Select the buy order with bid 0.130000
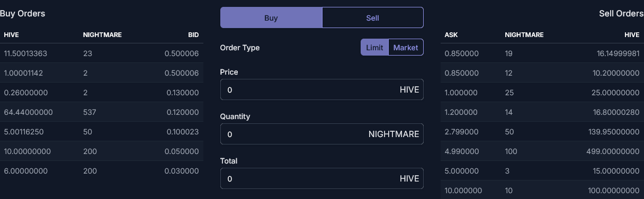The height and width of the screenshot is (199, 644). pos(102,93)
